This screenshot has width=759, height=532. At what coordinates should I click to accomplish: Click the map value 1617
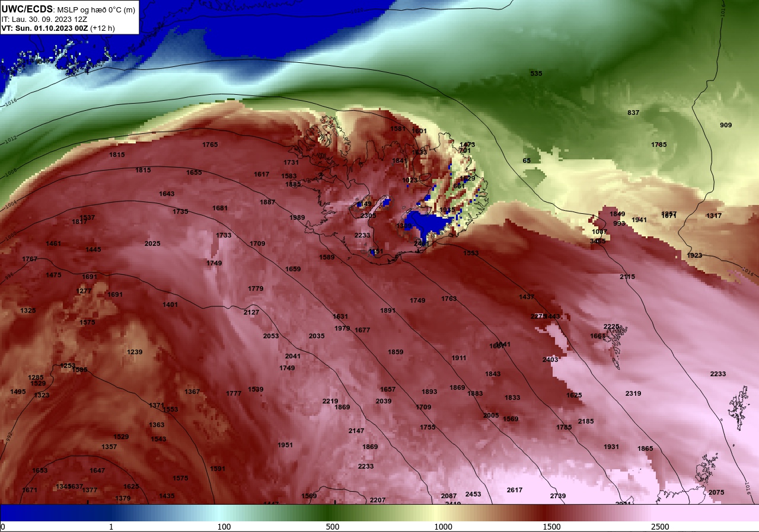261,174
